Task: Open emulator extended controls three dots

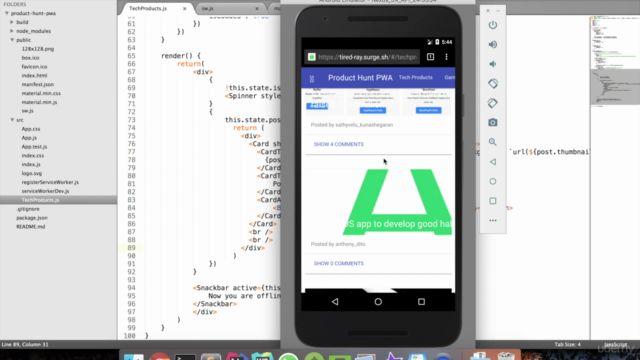Action: tap(493, 220)
